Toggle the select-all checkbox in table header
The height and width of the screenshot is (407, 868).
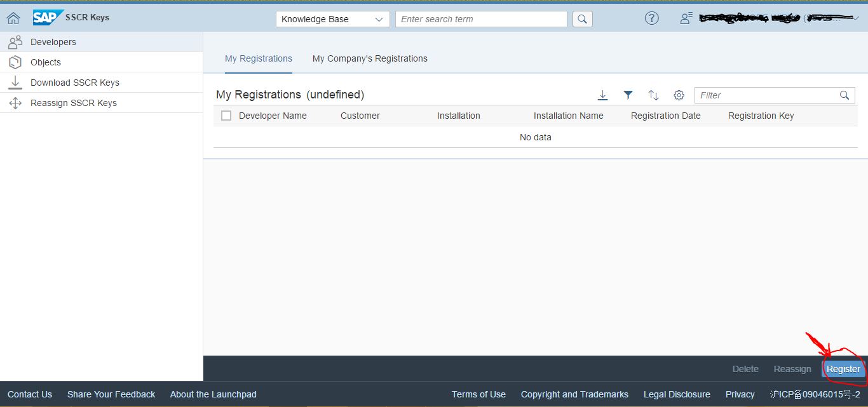click(226, 116)
